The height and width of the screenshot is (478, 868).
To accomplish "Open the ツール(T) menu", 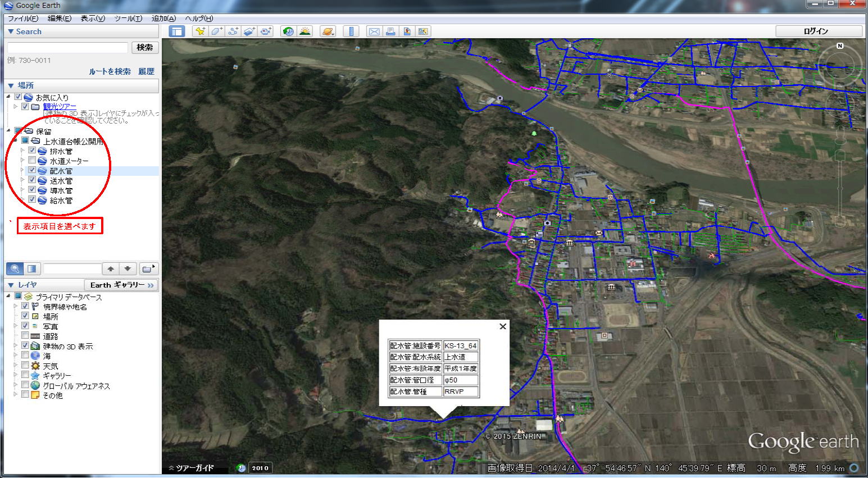I will (x=128, y=19).
